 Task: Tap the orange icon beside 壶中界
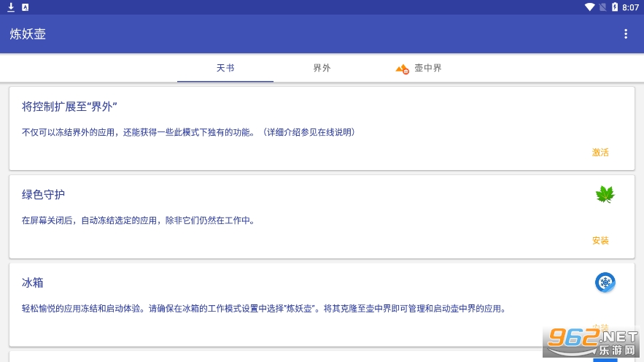(402, 69)
